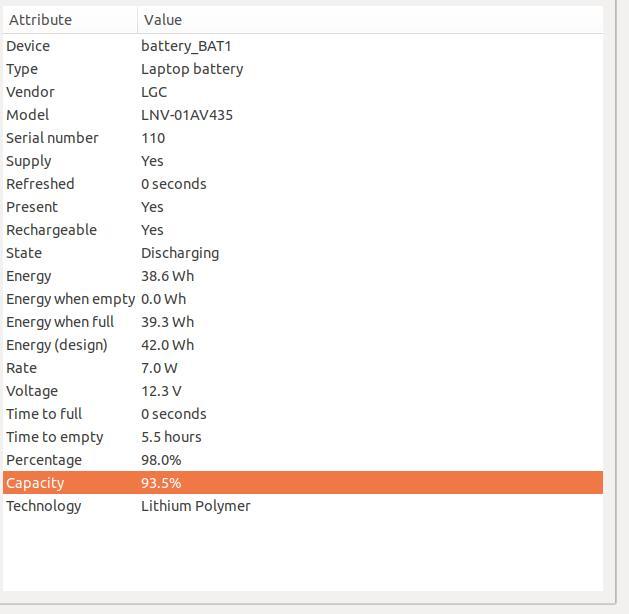This screenshot has height=614, width=629.
Task: Select the Rechargeable row
Action: [x=303, y=230]
